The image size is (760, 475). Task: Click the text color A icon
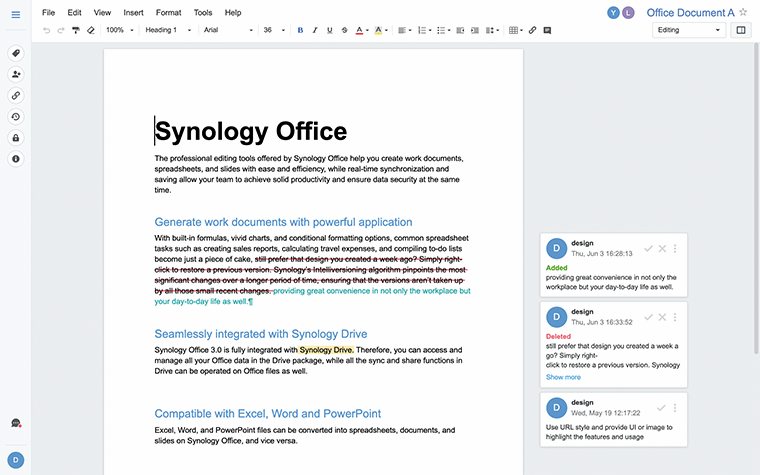[x=359, y=30]
